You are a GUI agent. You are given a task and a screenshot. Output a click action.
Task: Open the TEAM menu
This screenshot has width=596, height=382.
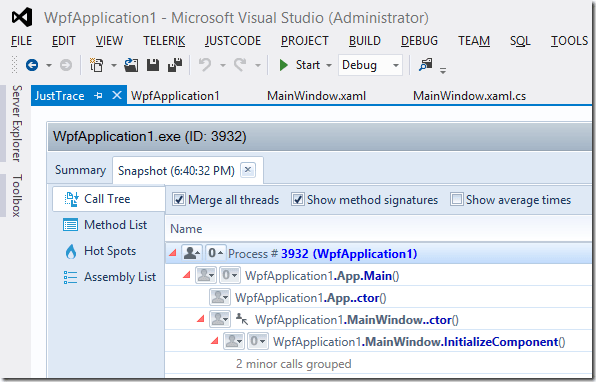tap(474, 41)
